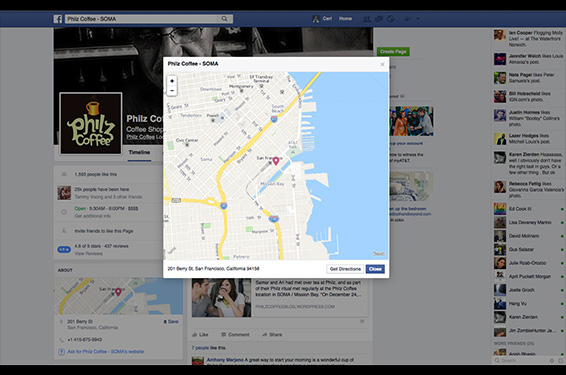
Task: Click the chat settings gear icon
Action: (551, 361)
